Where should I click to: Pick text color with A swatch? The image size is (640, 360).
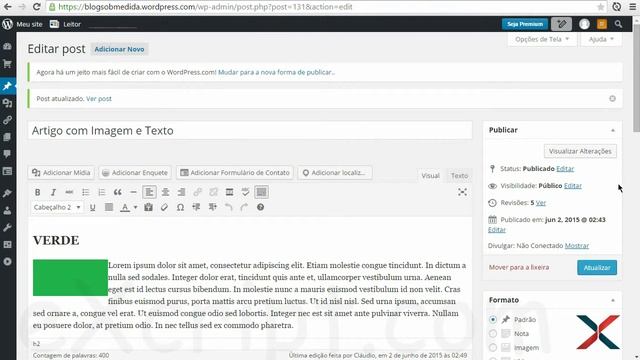[x=125, y=207]
